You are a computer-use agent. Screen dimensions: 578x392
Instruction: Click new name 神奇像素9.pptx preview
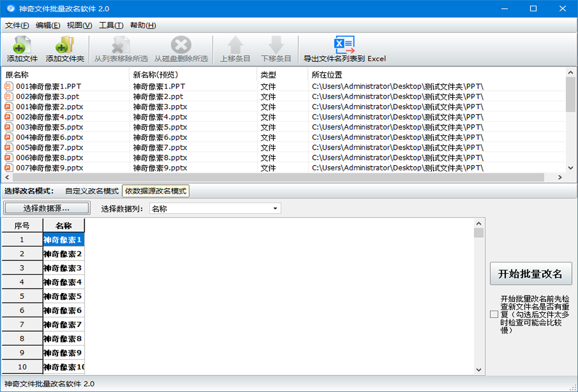pyautogui.click(x=160, y=168)
